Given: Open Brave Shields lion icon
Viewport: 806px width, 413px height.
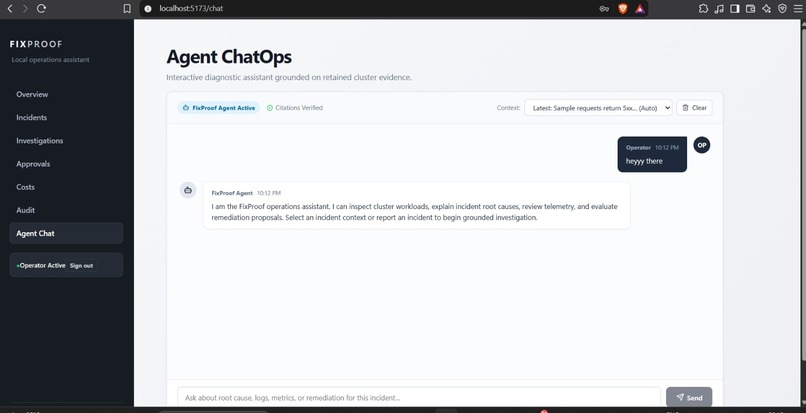Looking at the screenshot, I should click(622, 8).
